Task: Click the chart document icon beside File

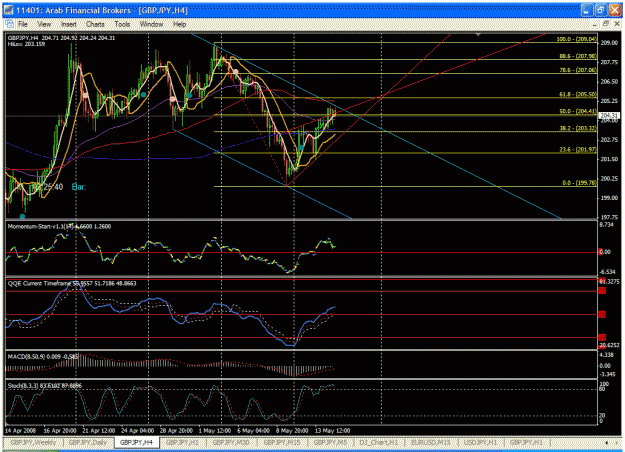Action: [9, 24]
